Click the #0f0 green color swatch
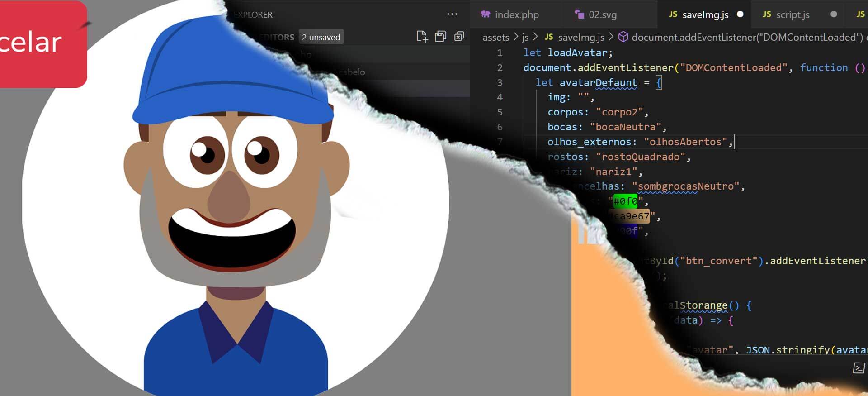The width and height of the screenshot is (868, 396). [625, 201]
